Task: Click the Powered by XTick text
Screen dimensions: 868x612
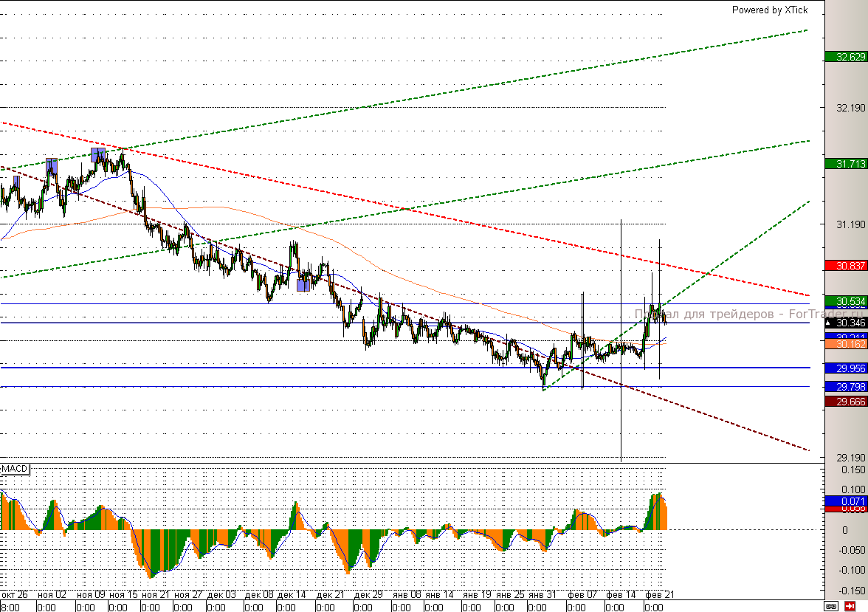Action: (x=769, y=10)
